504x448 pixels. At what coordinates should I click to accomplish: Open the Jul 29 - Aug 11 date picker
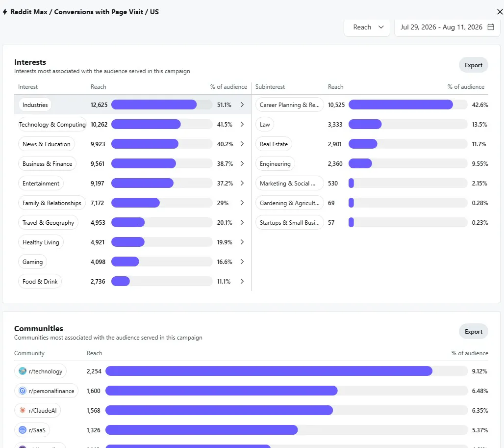[x=447, y=27]
